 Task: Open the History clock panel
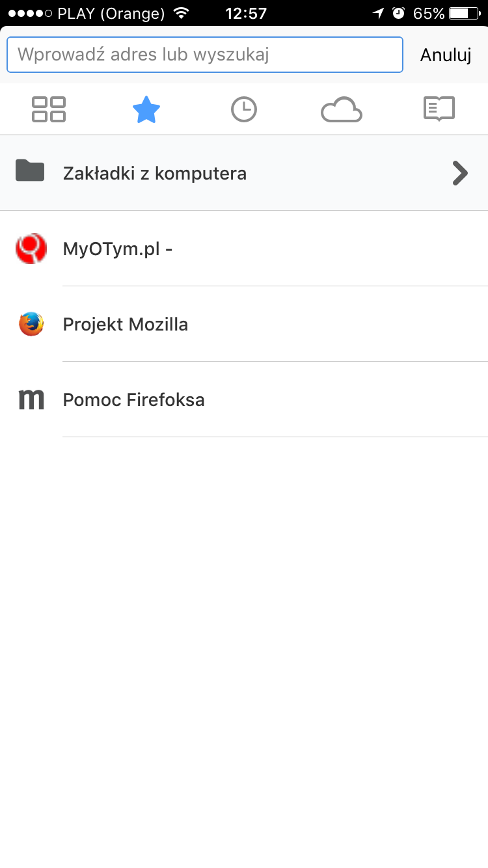pyautogui.click(x=244, y=109)
